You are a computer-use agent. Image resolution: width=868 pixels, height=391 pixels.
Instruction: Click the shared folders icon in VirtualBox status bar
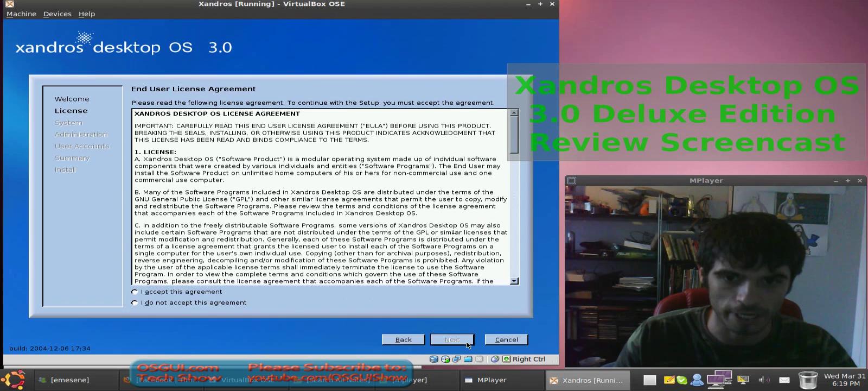[x=468, y=359]
